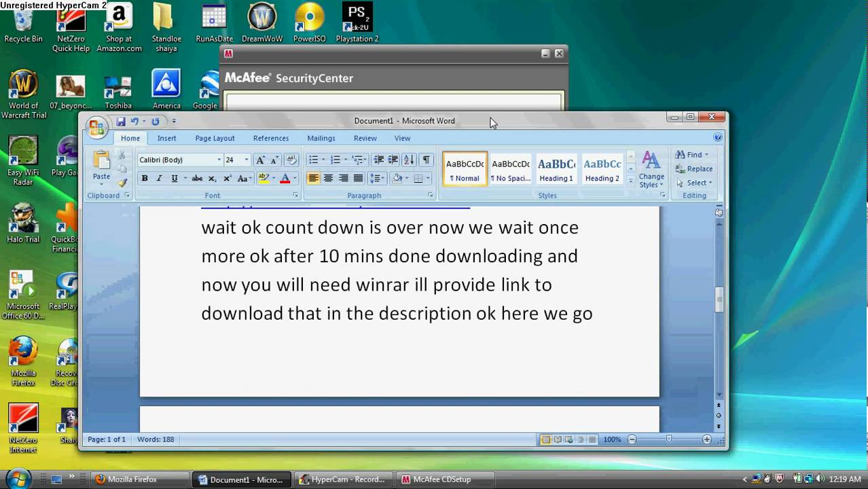Sort text with A-Z icon
Screen dimensions: 868x489
(409, 160)
